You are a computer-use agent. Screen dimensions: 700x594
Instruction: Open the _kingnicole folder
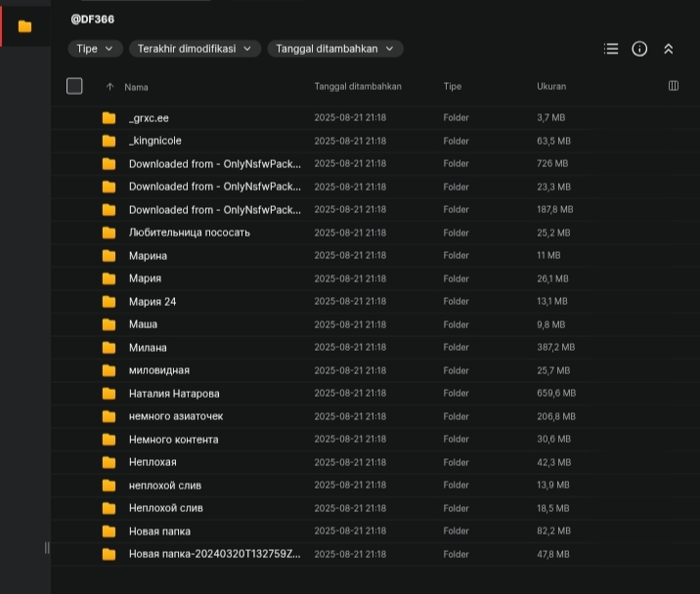coord(155,141)
